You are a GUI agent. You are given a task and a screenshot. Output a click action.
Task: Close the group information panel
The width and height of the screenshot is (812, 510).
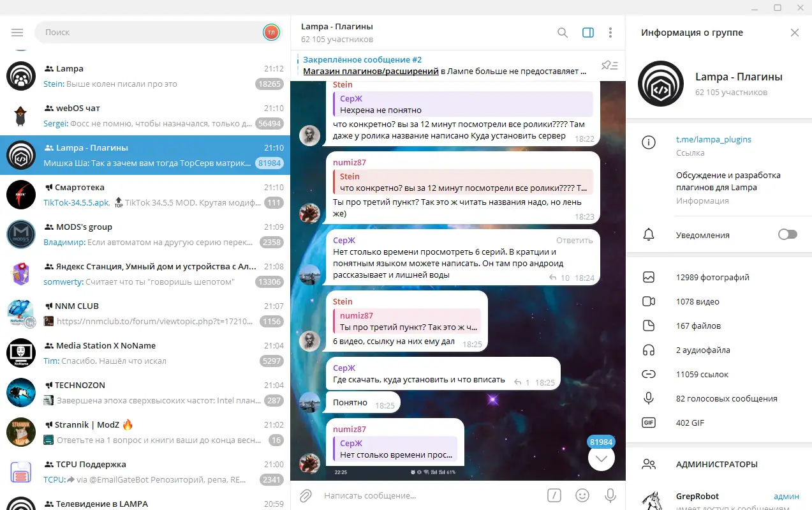click(x=795, y=33)
